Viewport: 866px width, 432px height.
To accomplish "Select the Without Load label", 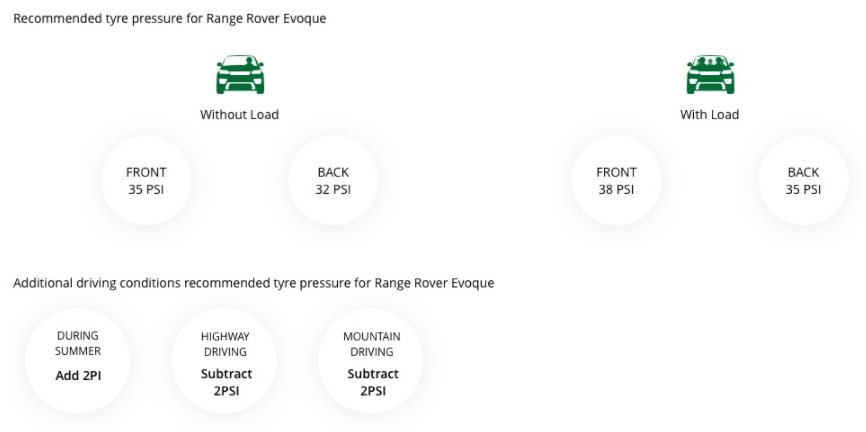I will click(239, 114).
